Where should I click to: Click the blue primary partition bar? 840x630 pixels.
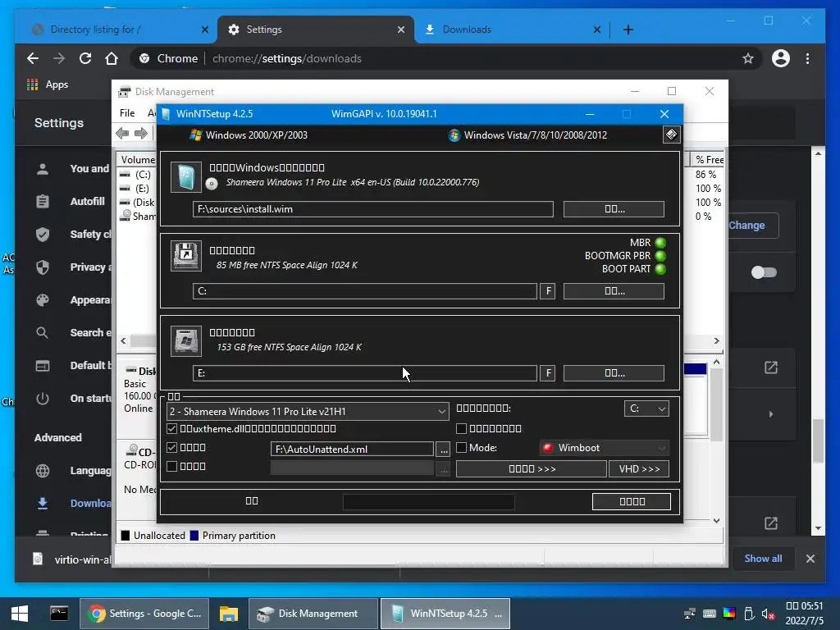click(696, 368)
